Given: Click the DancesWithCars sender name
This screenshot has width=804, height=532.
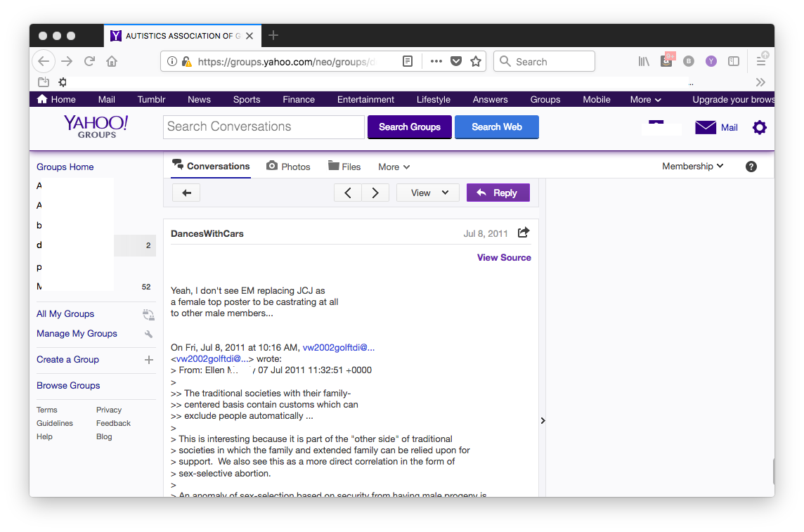Looking at the screenshot, I should (207, 234).
